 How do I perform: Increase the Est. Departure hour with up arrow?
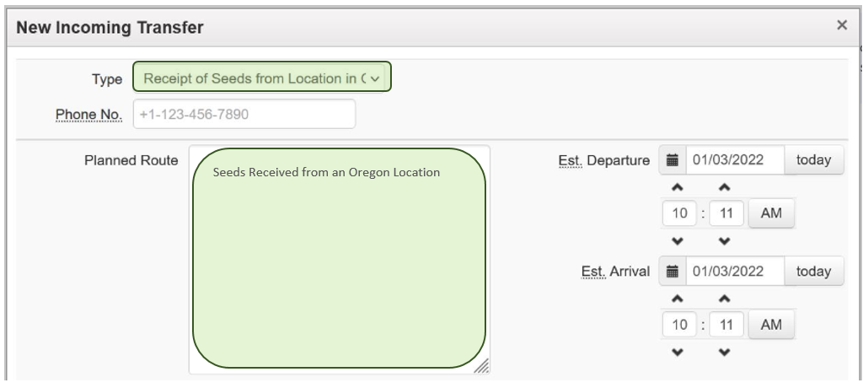(x=678, y=188)
